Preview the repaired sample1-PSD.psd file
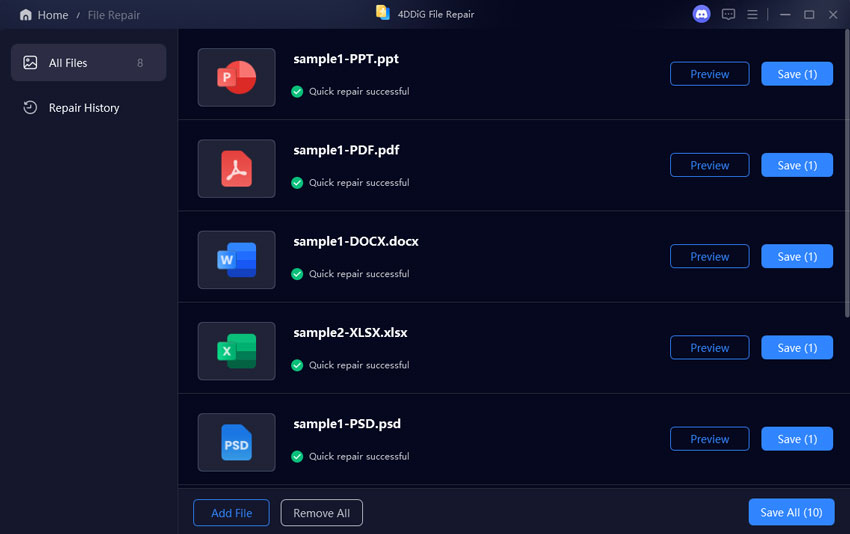850x534 pixels. pyautogui.click(x=710, y=439)
